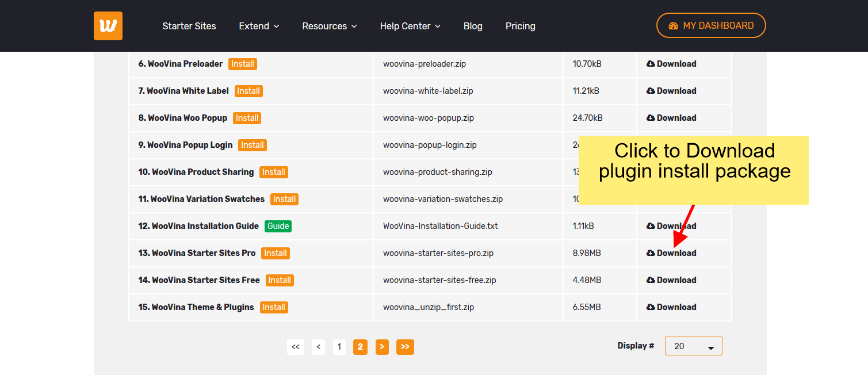Go to next page with > button
The image size is (868, 375).
pos(382,347)
